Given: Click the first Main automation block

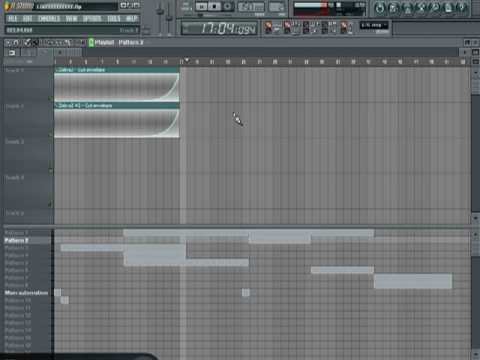Looking at the screenshot, I should coord(57,293).
